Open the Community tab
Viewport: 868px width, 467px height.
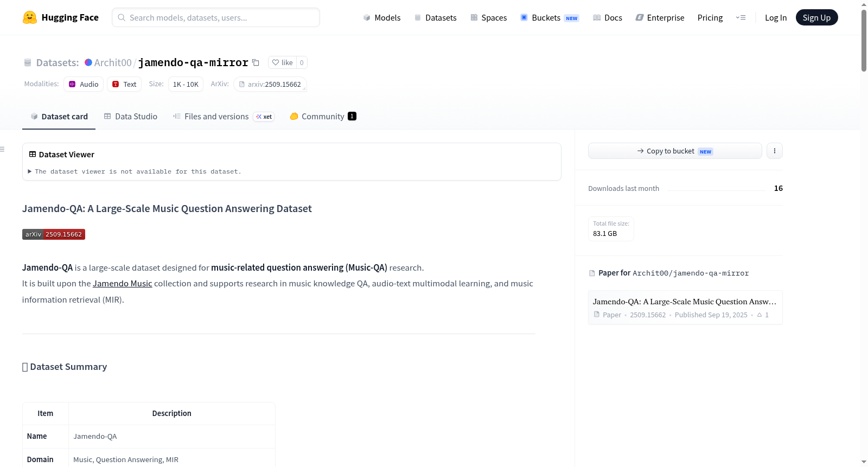click(323, 117)
